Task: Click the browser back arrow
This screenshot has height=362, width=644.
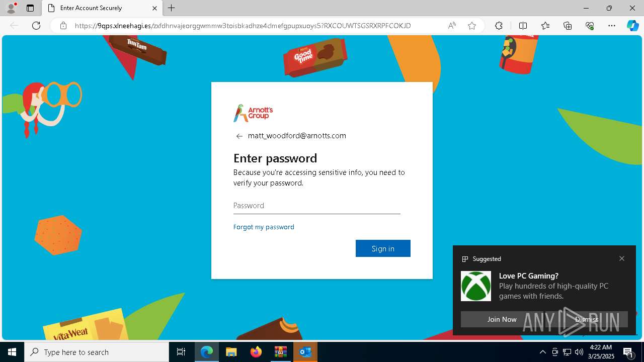Action: [14, 26]
